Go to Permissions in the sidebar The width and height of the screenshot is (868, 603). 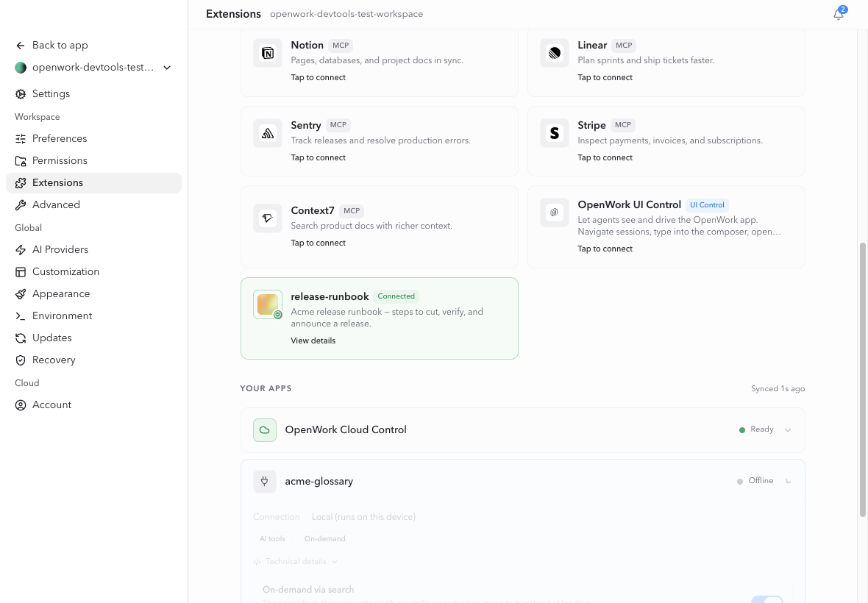pos(93,161)
